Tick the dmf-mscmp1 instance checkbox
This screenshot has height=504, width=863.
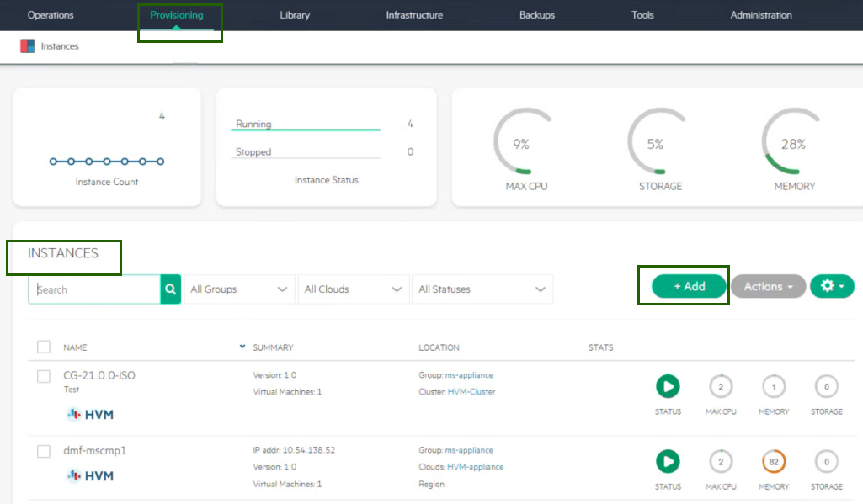[x=44, y=452]
